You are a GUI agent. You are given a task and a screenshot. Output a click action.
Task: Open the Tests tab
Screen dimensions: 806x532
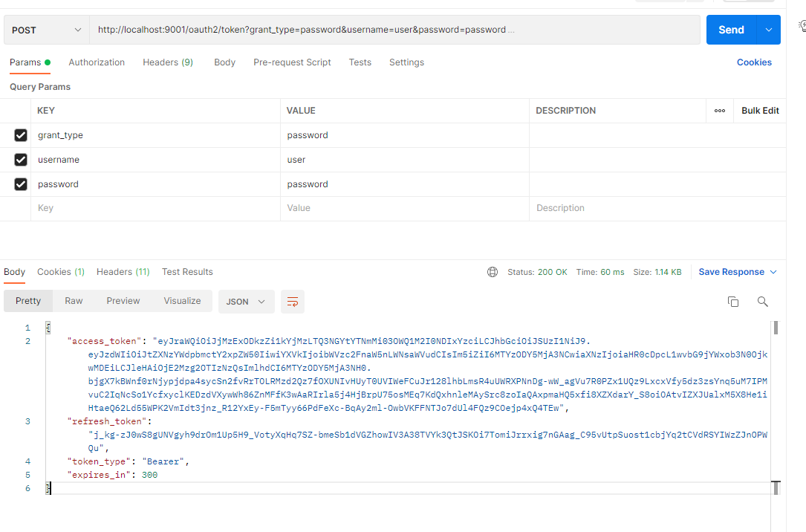pos(360,62)
